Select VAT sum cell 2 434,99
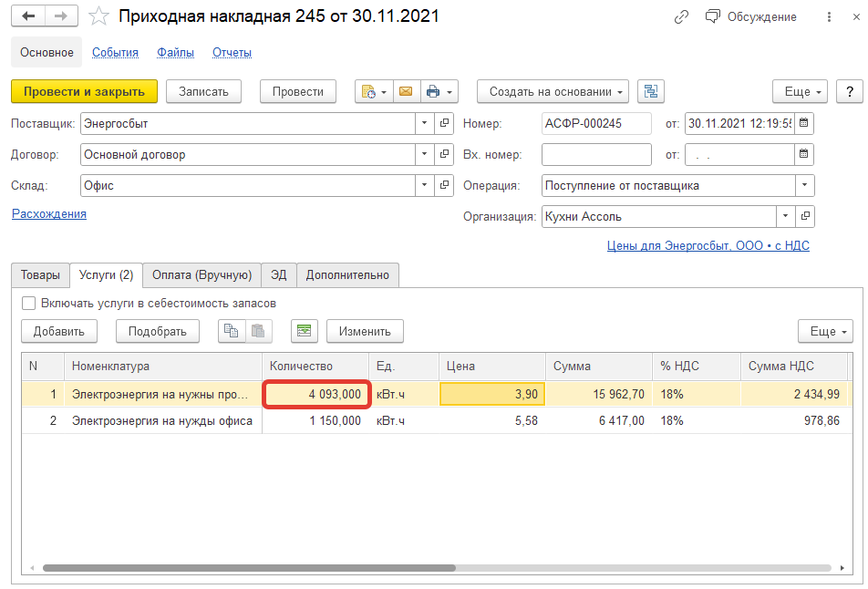The image size is (868, 589). coord(794,394)
